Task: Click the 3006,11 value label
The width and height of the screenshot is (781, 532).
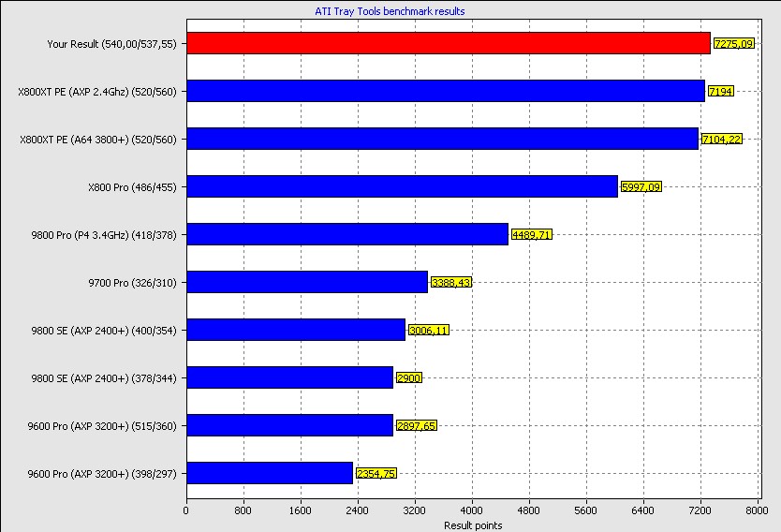Action: 429,331
